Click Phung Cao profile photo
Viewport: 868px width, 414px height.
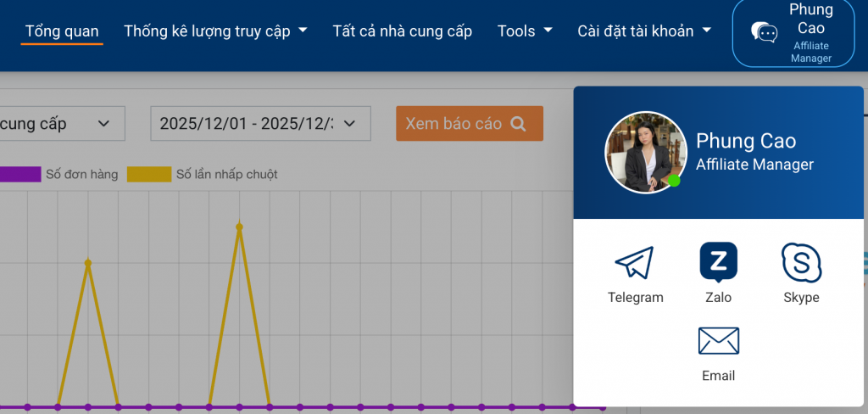pyautogui.click(x=644, y=153)
